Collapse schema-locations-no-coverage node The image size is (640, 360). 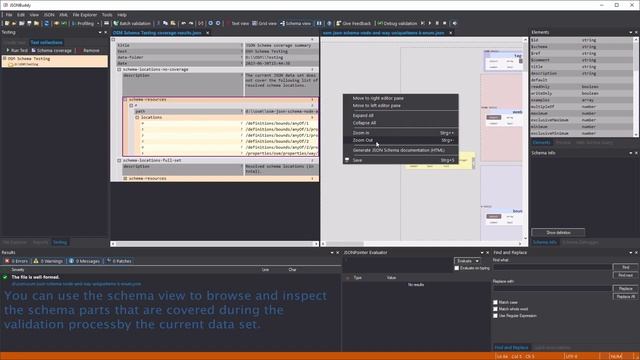pyautogui.click(x=120, y=70)
